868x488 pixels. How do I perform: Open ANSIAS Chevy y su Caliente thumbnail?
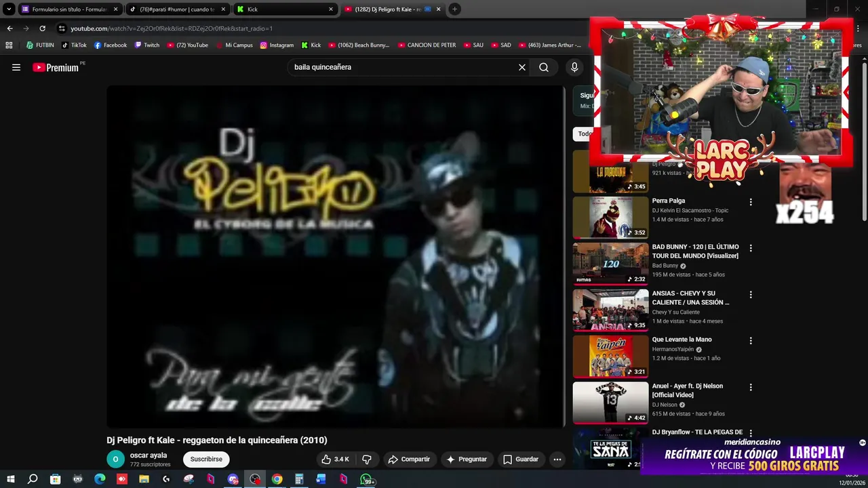coord(610,310)
